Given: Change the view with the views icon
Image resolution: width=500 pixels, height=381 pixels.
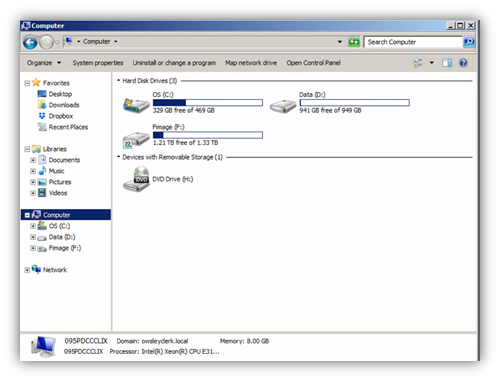Looking at the screenshot, I should pyautogui.click(x=417, y=63).
